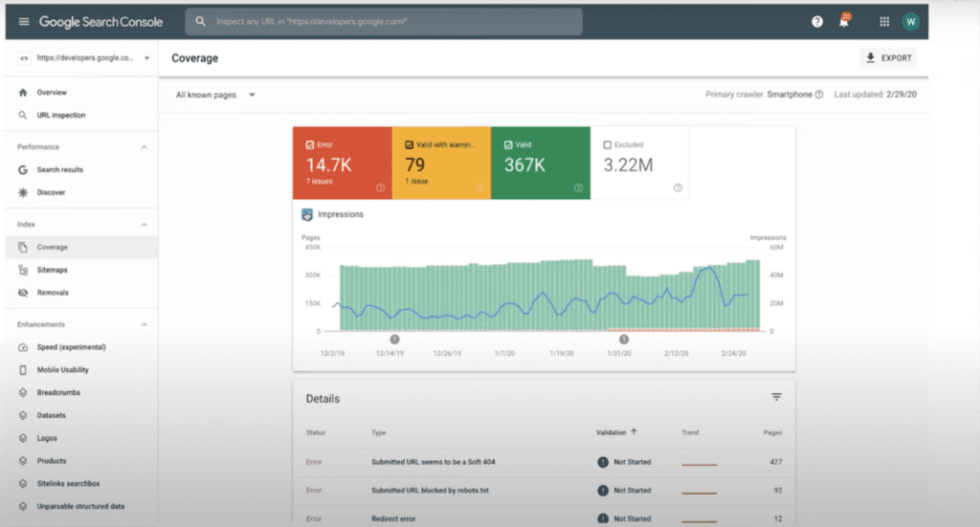
Task: Open Submitted URL seems to be Soft 404 row
Action: coord(544,462)
